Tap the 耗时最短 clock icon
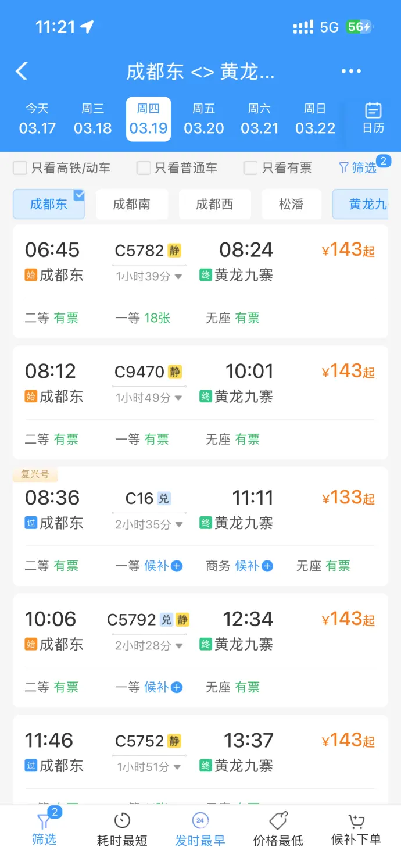 coord(121,821)
